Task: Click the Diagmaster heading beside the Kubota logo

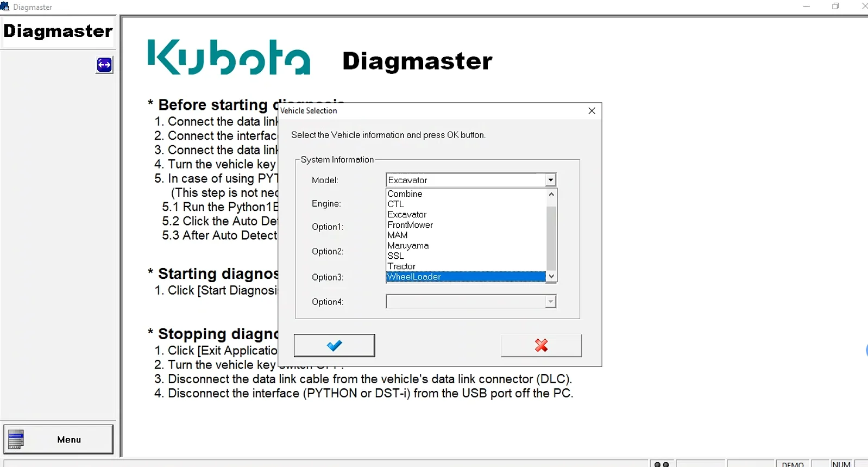Action: click(417, 61)
